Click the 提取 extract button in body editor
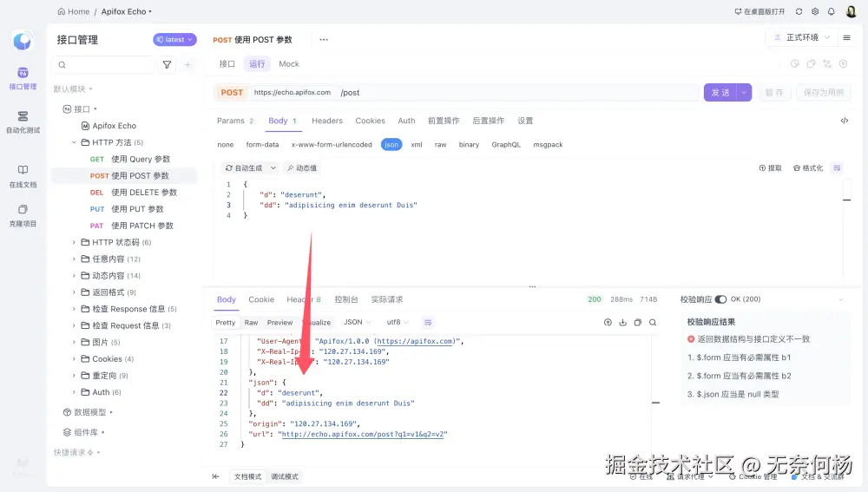This screenshot has width=868, height=492. 770,167
